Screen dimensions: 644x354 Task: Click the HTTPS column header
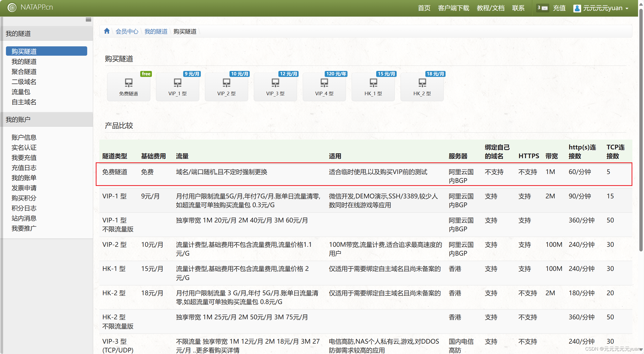tap(529, 156)
